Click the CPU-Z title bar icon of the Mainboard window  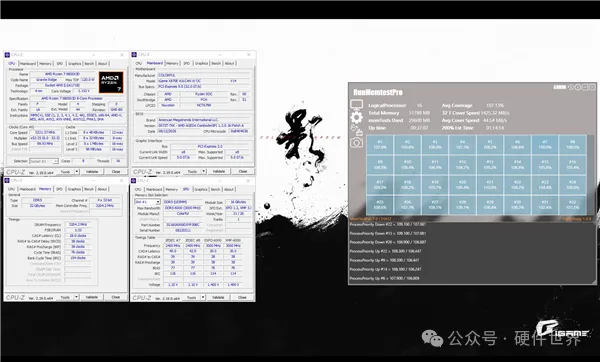click(x=134, y=55)
